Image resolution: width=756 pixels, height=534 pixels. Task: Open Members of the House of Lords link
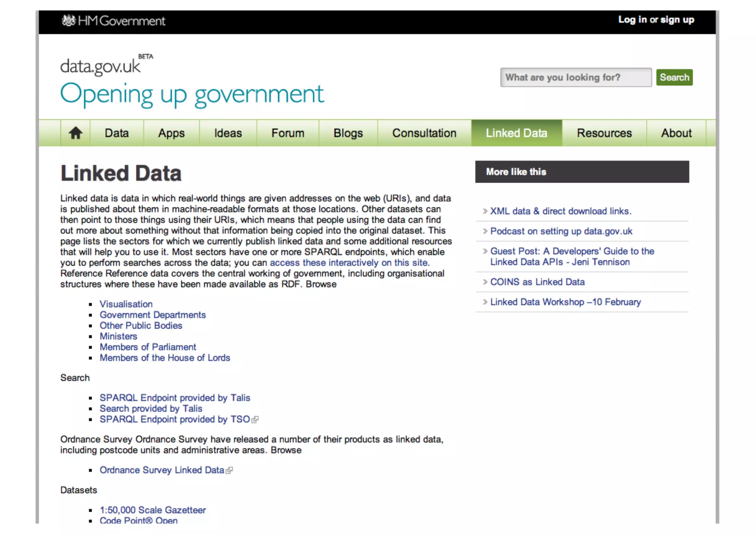(165, 358)
